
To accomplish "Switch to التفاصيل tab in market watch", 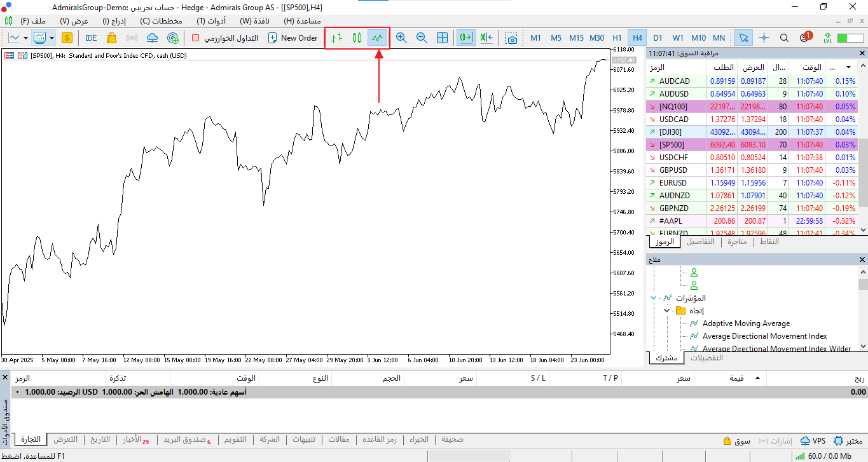I will [701, 242].
